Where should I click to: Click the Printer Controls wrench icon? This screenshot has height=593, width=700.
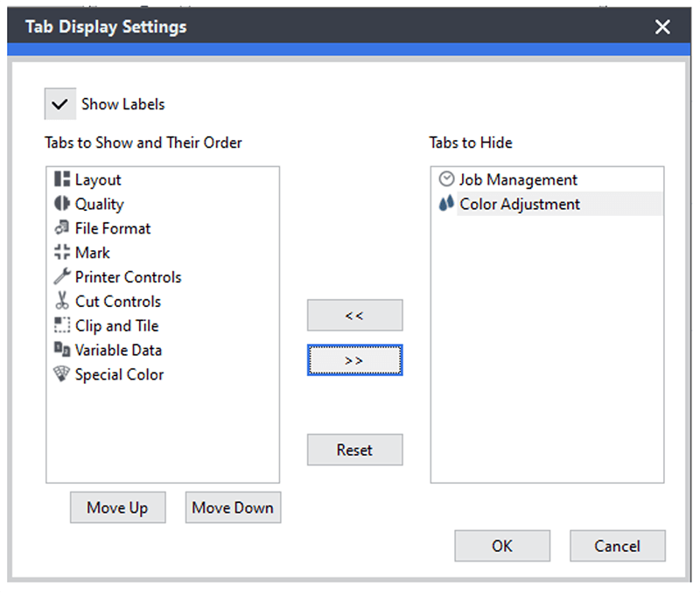pyautogui.click(x=61, y=277)
